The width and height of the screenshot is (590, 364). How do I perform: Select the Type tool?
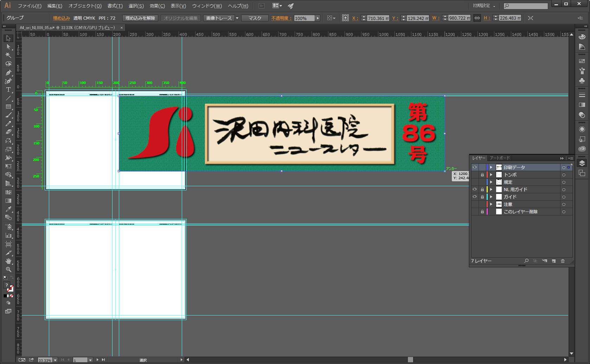pyautogui.click(x=8, y=90)
